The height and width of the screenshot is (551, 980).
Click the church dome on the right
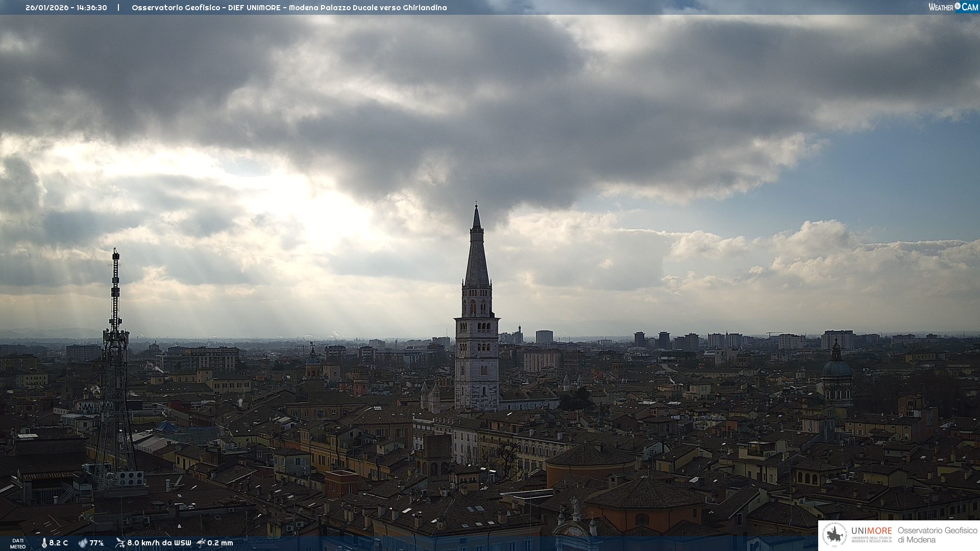click(x=837, y=367)
